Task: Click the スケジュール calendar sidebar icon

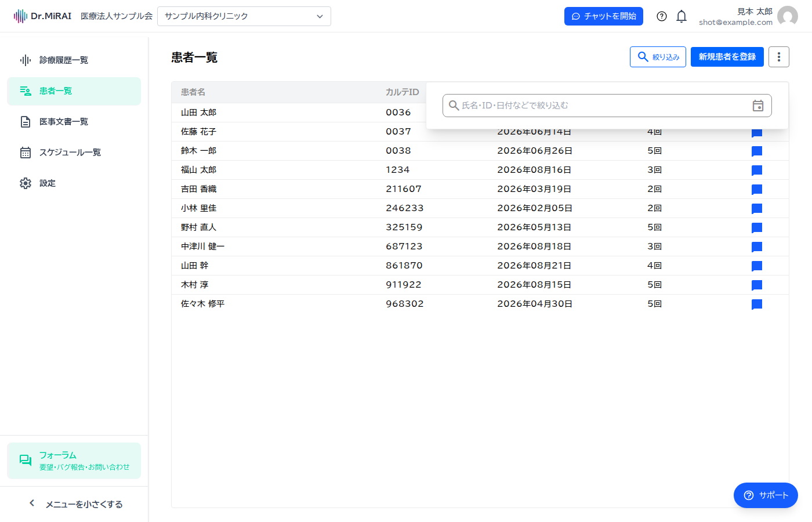Action: [26, 153]
